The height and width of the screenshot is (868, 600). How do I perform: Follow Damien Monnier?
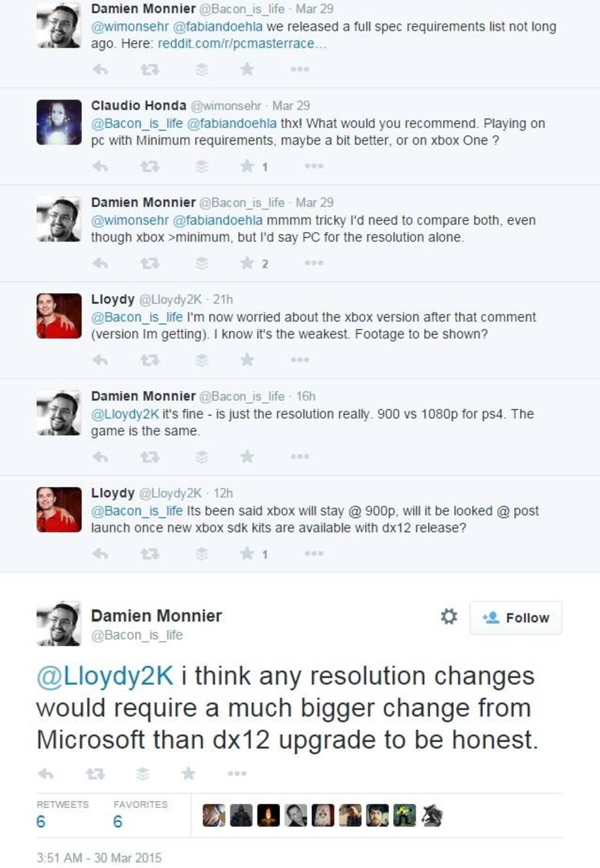click(515, 618)
